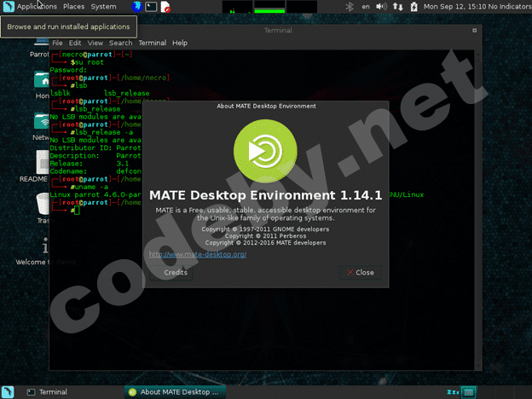
Task: Open the Places menu
Action: (73, 6)
